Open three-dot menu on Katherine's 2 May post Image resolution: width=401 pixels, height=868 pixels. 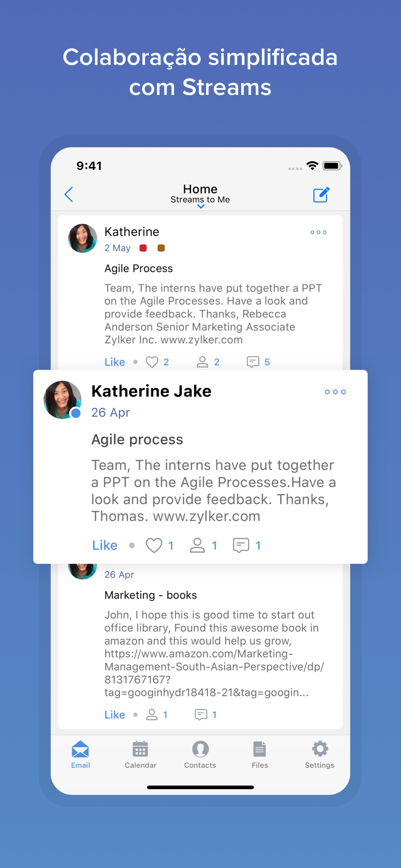[318, 232]
